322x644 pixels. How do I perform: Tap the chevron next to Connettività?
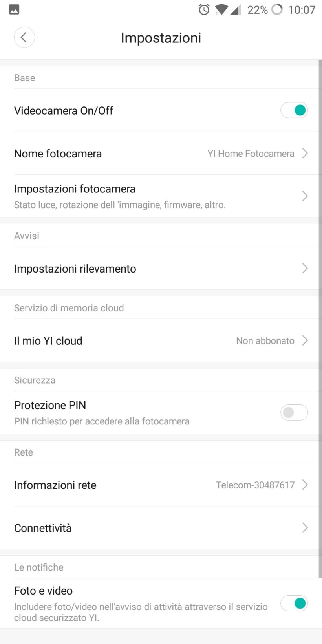305,528
